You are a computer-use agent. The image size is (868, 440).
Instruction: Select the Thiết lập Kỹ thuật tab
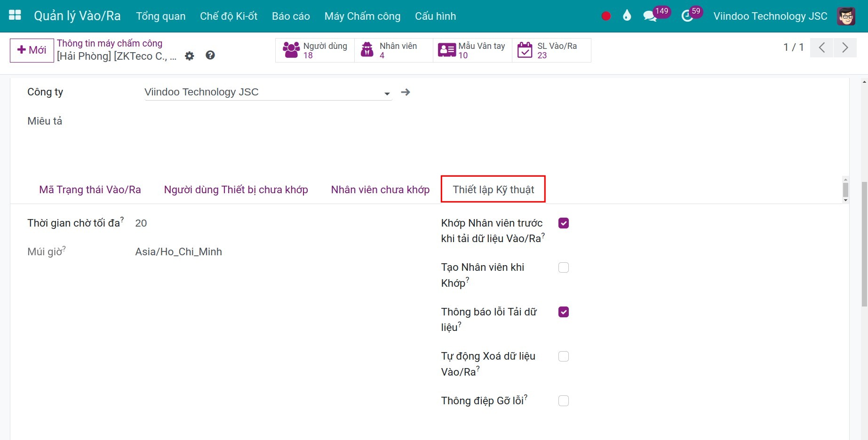[493, 190]
